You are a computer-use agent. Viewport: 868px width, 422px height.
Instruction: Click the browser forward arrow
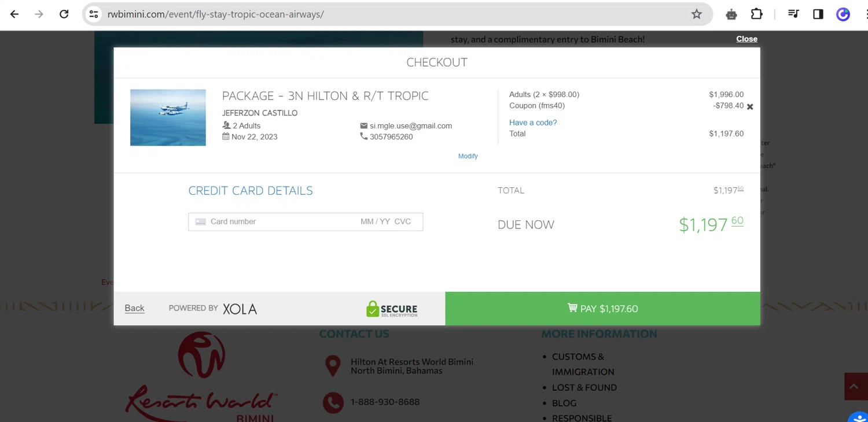39,14
